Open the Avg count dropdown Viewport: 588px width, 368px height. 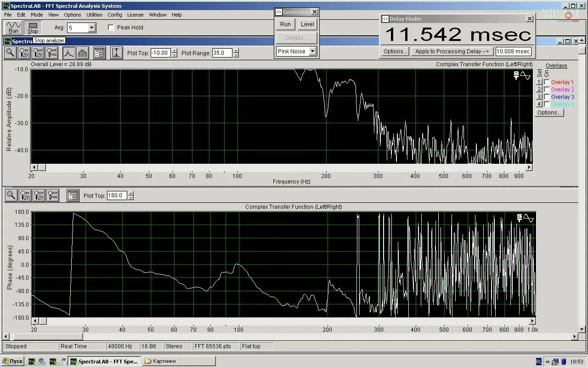pyautogui.click(x=91, y=28)
